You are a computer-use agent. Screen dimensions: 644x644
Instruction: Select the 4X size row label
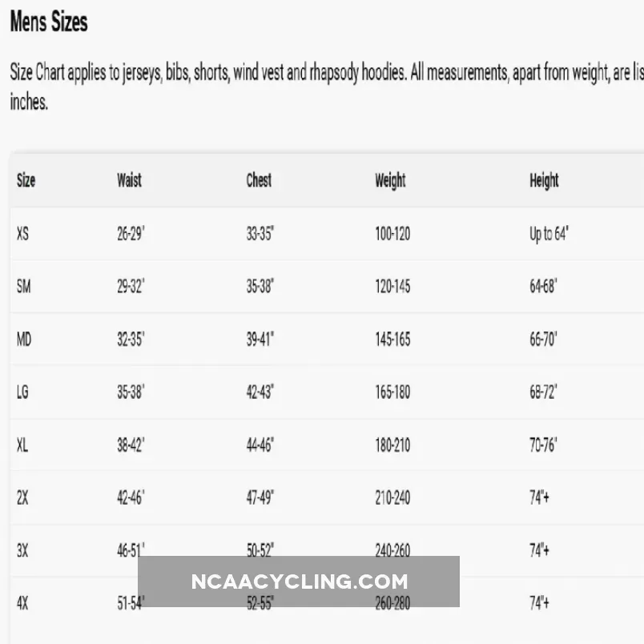click(22, 603)
